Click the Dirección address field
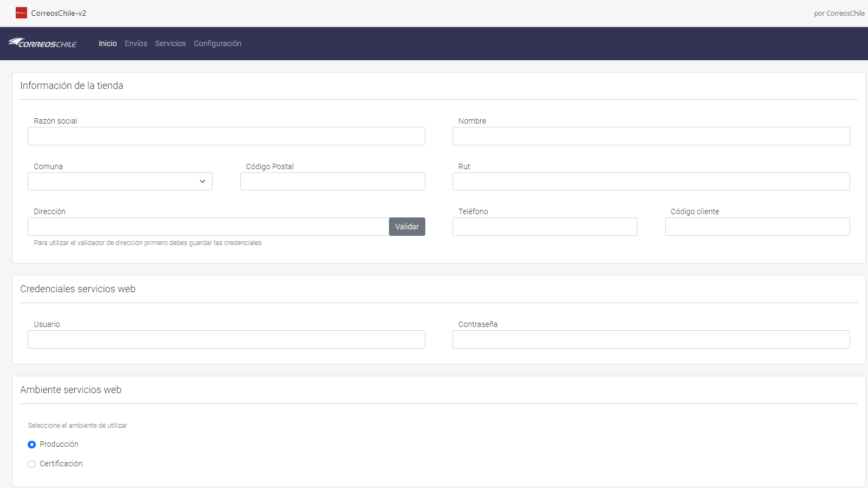The height and width of the screenshot is (488, 868). coord(208,227)
